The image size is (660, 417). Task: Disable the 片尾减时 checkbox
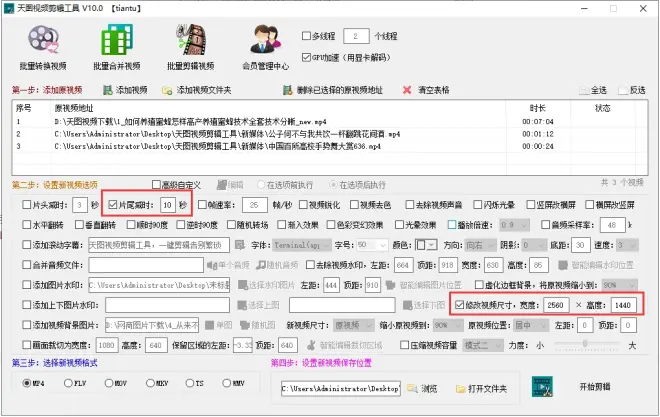tap(113, 205)
